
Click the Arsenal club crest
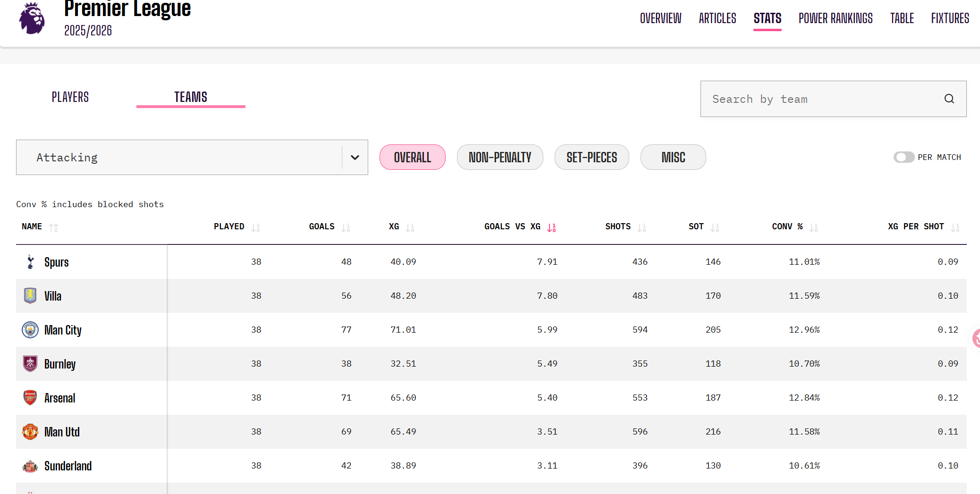(x=30, y=398)
